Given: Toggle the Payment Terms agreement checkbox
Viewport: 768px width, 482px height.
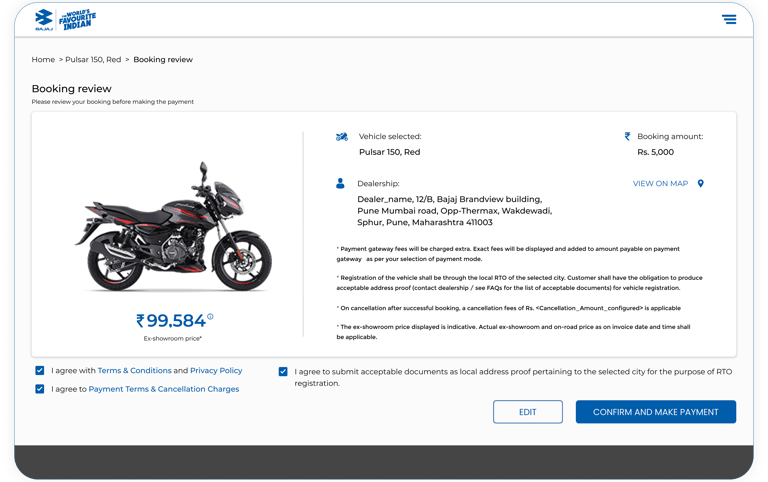Looking at the screenshot, I should pos(40,389).
